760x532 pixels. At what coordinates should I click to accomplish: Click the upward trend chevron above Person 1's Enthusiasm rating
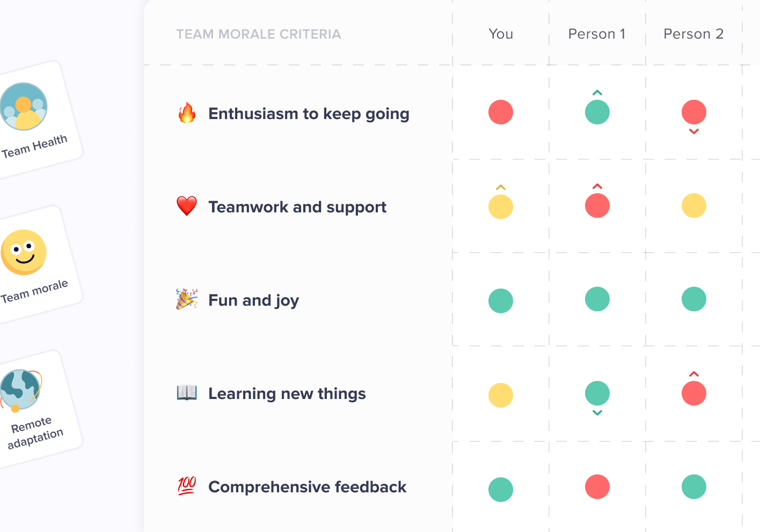tap(597, 92)
